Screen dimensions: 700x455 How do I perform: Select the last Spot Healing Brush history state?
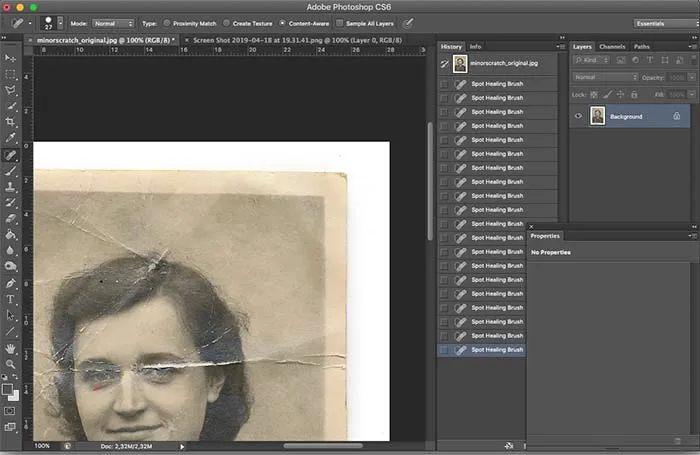482,350
